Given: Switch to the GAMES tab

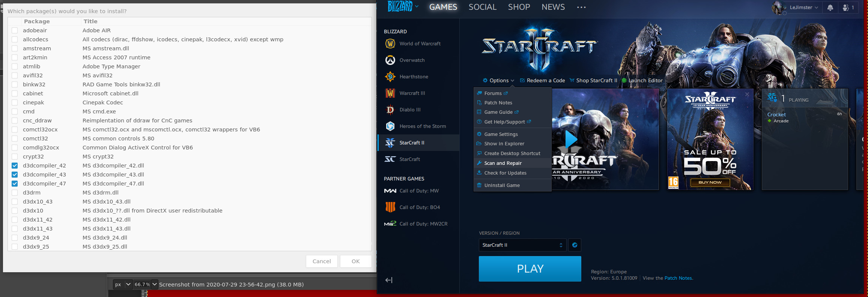Looking at the screenshot, I should tap(443, 7).
